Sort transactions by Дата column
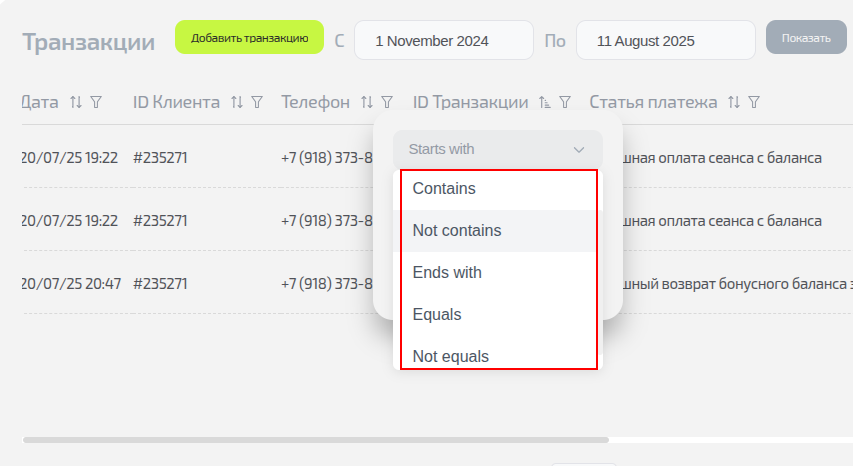The width and height of the screenshot is (853, 466). [76, 102]
